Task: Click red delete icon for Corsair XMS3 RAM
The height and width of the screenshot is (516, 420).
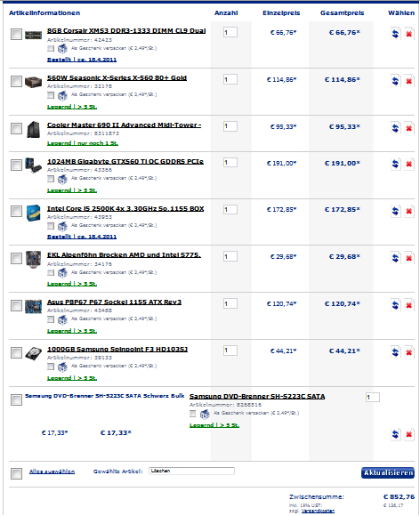Action: (x=408, y=34)
